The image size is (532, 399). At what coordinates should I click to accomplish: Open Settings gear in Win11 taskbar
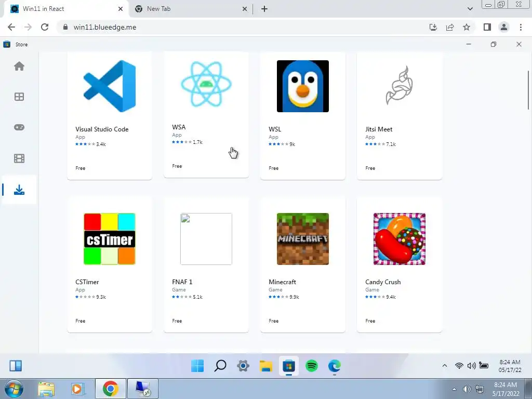243,366
